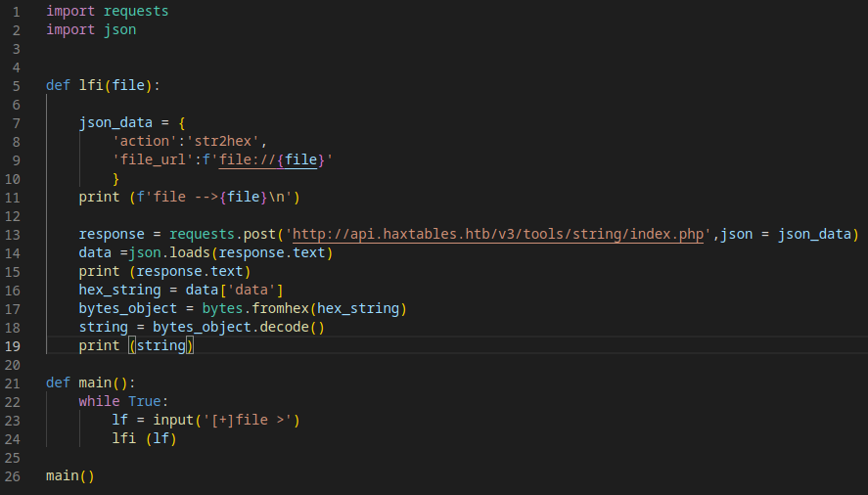Click the closing brace on line 10
Viewport: 868px width, 495px height.
coord(115,178)
